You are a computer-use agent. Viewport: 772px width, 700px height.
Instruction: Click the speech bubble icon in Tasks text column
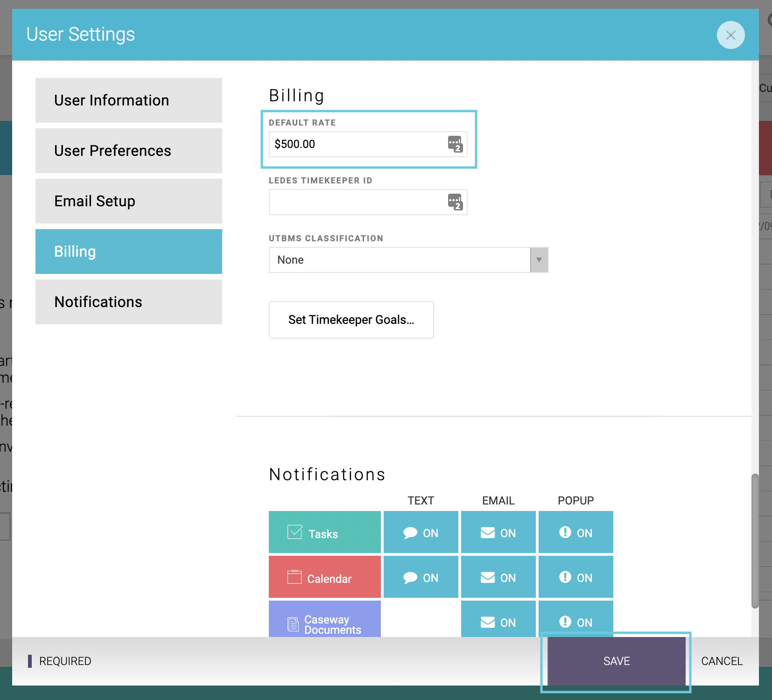[x=411, y=532]
